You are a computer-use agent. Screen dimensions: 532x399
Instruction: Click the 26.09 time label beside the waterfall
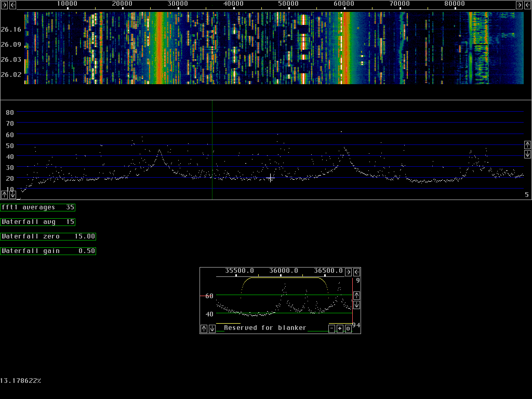[11, 45]
